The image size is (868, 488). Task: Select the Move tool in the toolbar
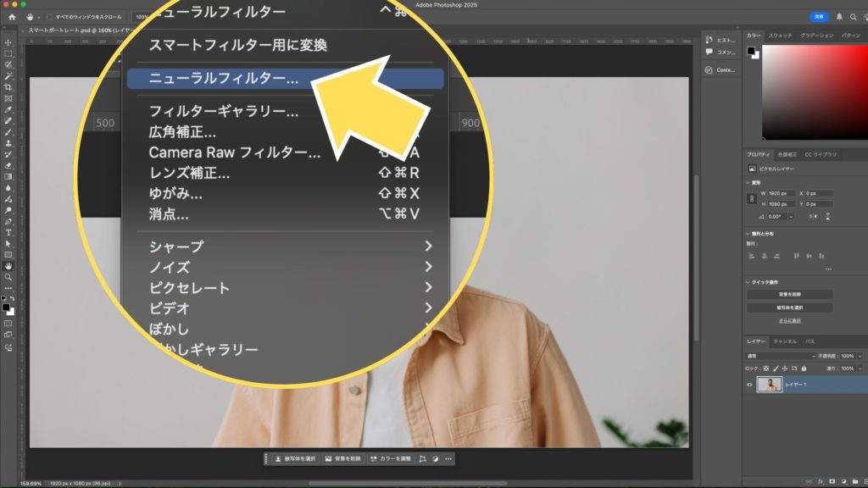click(8, 42)
